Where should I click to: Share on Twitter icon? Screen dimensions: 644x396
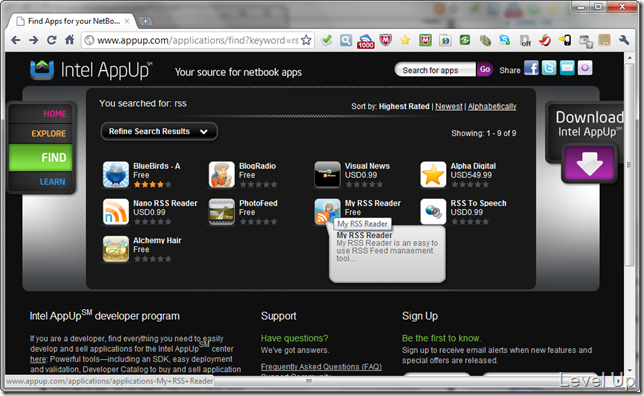[x=549, y=68]
